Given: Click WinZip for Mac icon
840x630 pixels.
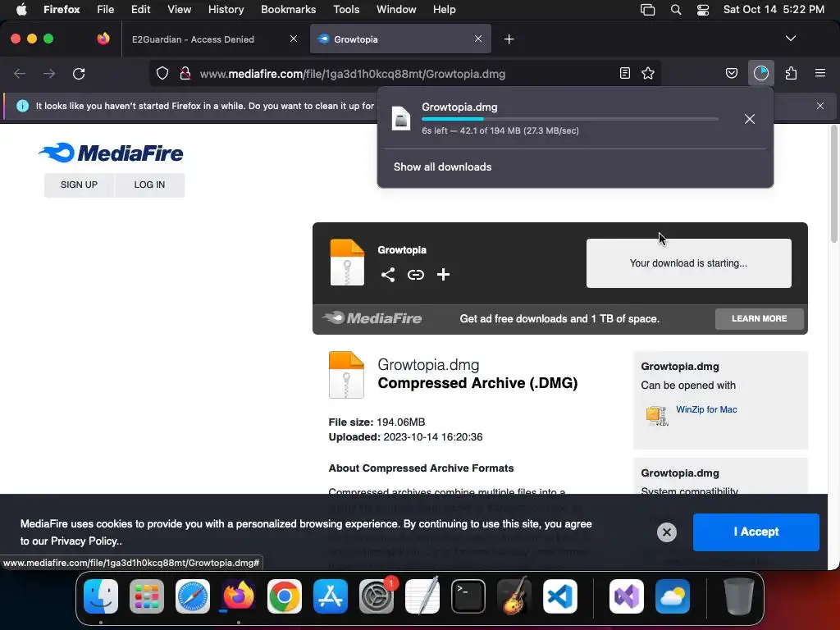Looking at the screenshot, I should pyautogui.click(x=657, y=415).
